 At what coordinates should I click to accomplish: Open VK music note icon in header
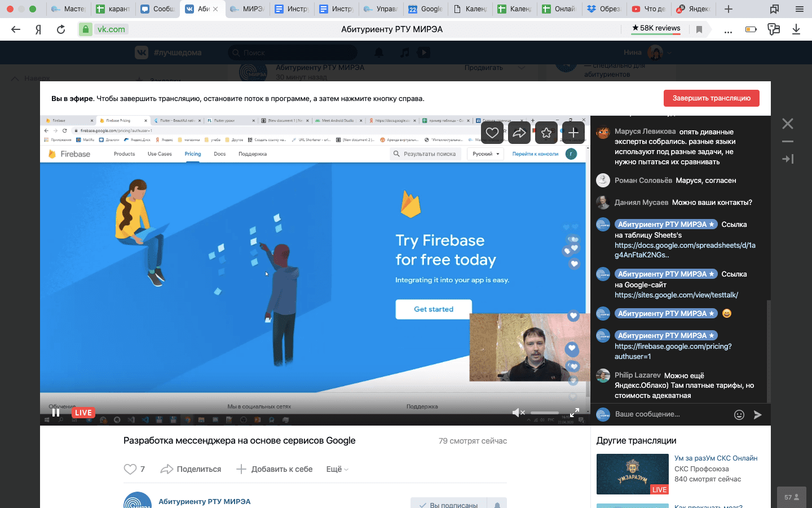tap(405, 52)
